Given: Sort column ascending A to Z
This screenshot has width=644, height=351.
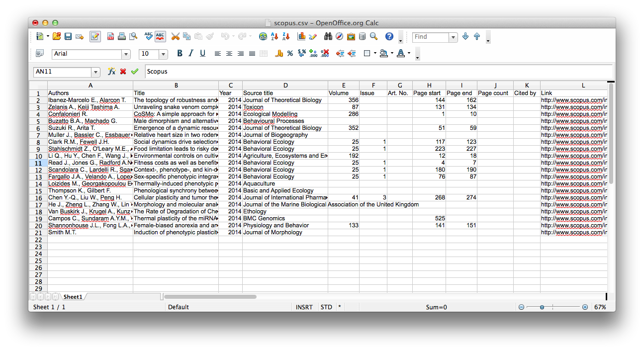Looking at the screenshot, I should pos(275,36).
